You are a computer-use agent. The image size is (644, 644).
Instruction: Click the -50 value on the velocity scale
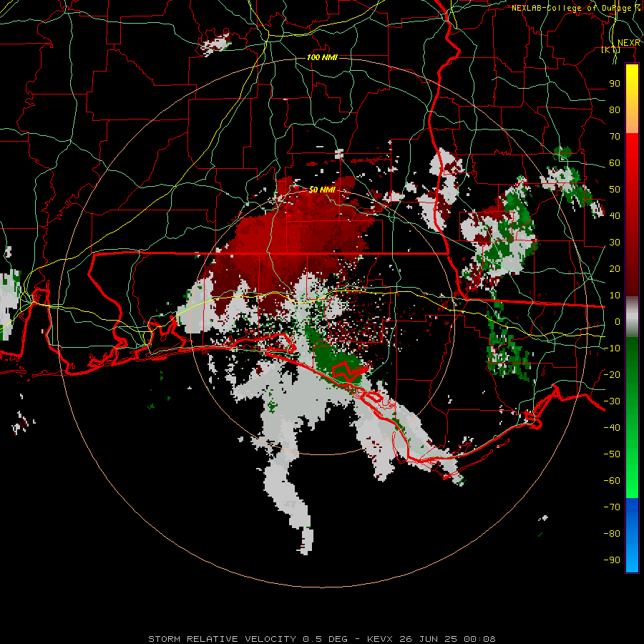click(612, 454)
